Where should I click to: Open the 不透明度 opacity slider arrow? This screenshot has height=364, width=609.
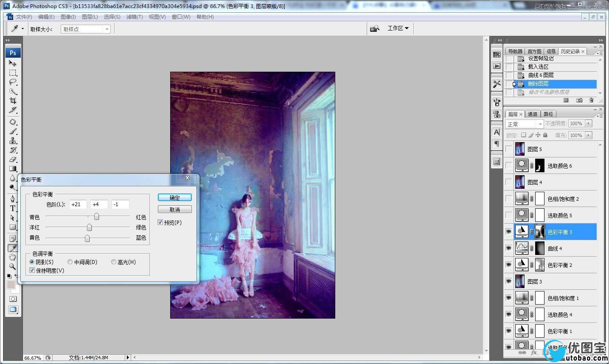click(x=589, y=123)
